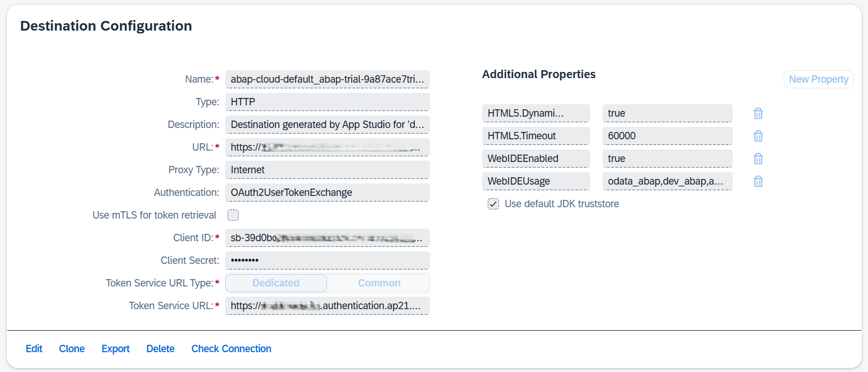The image size is (868, 372).
Task: Uncheck Use default JDK truststore
Action: point(493,203)
